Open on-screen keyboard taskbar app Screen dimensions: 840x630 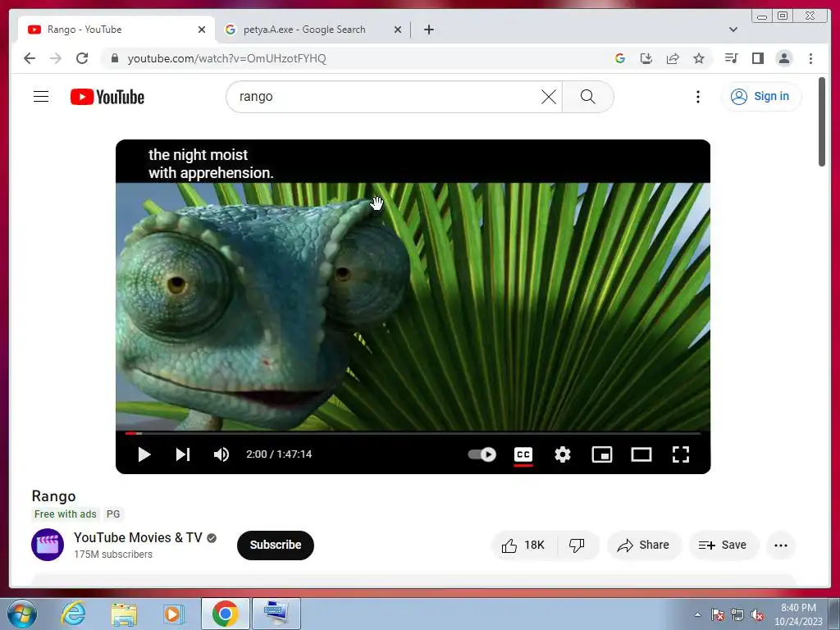click(x=276, y=614)
